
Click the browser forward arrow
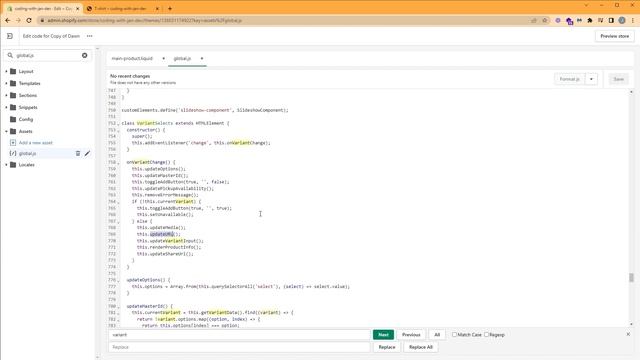pos(18,20)
